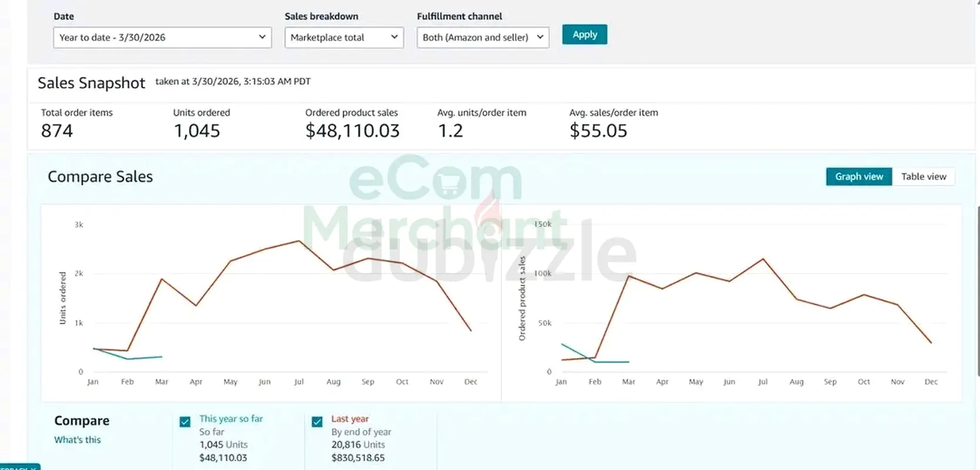Toggle the 'Last year' checkbox
The width and height of the screenshot is (980, 470).
tap(317, 422)
